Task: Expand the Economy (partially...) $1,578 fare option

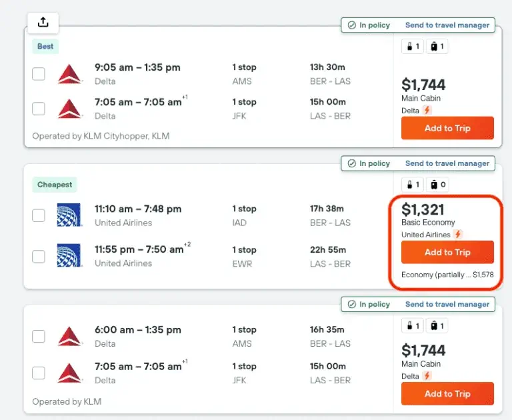Action: tap(447, 275)
